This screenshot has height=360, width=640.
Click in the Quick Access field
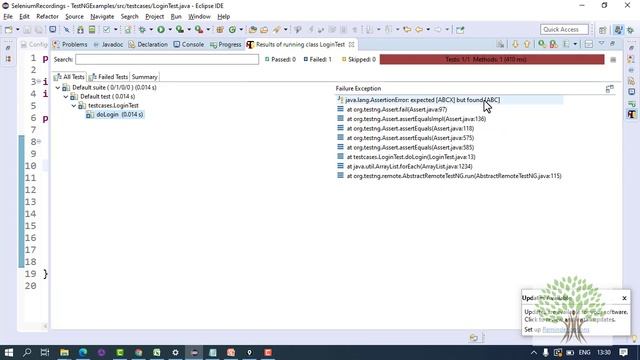564,29
